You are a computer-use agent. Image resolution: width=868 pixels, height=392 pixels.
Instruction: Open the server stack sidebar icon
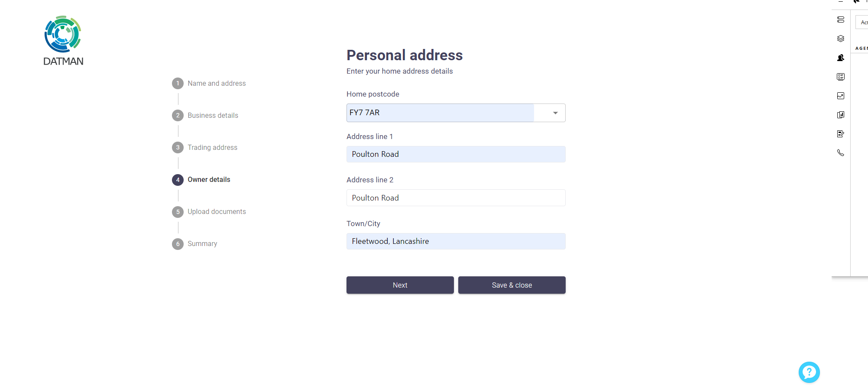click(841, 19)
